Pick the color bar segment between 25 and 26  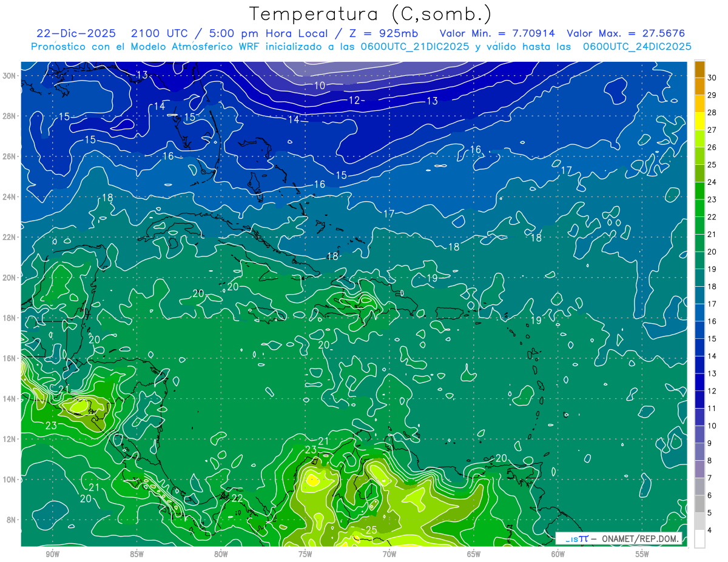pyautogui.click(x=699, y=156)
